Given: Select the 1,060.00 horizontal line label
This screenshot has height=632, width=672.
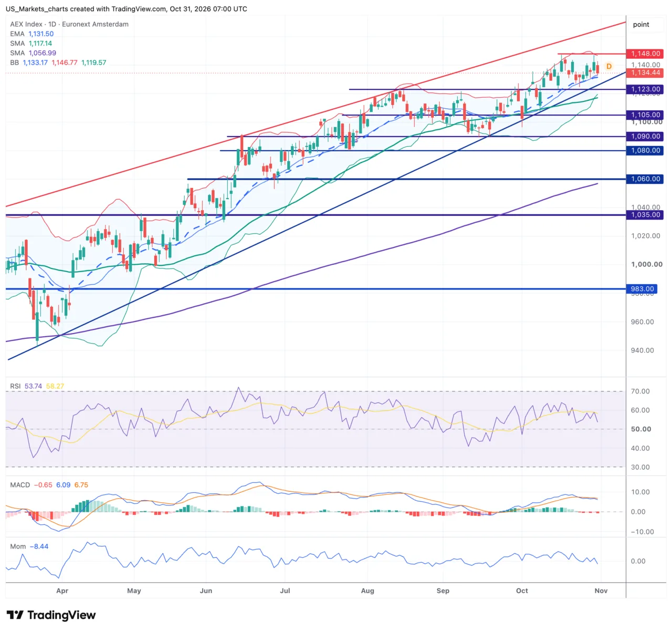Looking at the screenshot, I should point(645,179).
